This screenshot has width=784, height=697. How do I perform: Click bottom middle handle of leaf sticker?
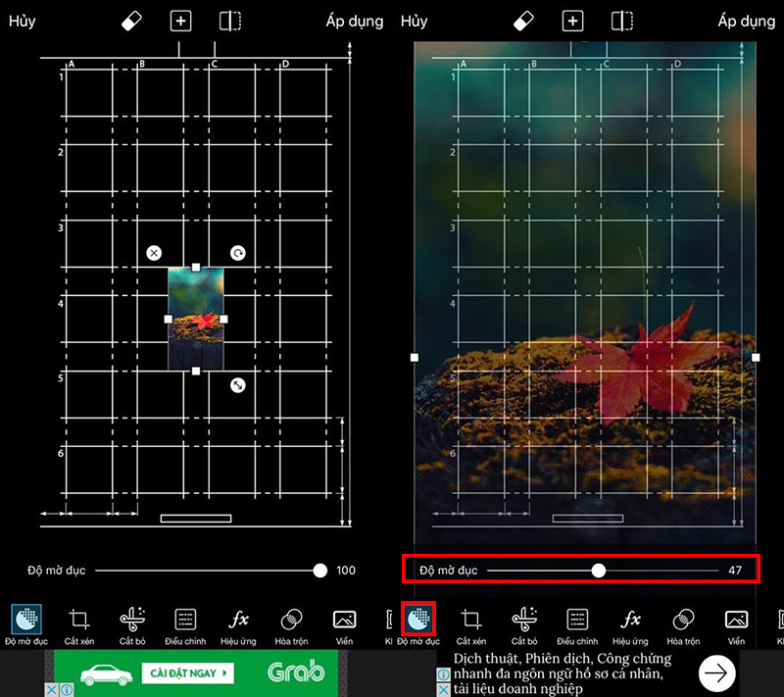[196, 371]
